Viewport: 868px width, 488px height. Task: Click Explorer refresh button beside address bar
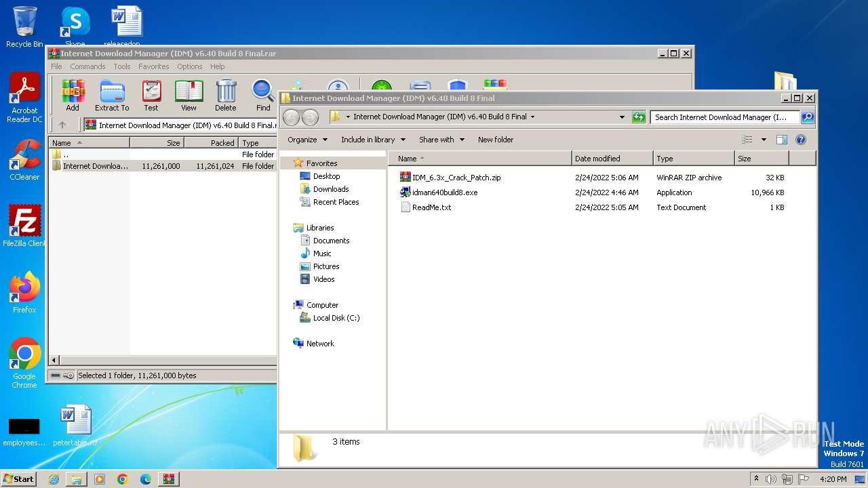click(x=638, y=117)
